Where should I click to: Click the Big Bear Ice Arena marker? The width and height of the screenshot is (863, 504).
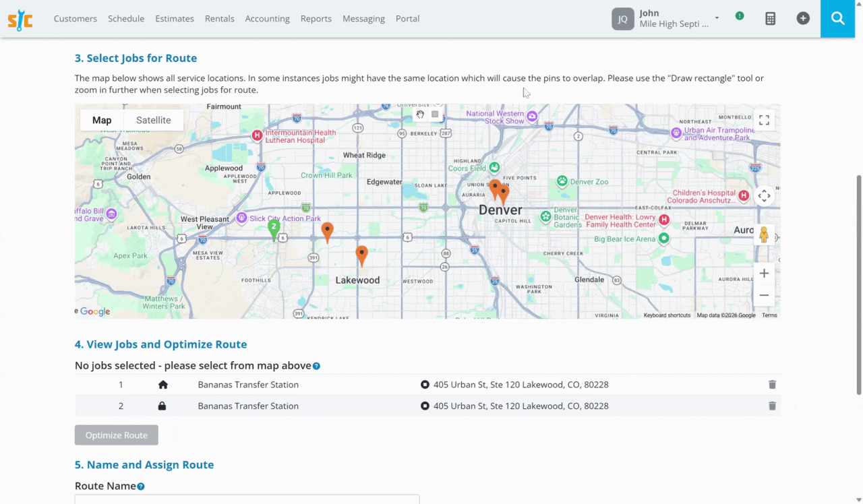(664, 239)
